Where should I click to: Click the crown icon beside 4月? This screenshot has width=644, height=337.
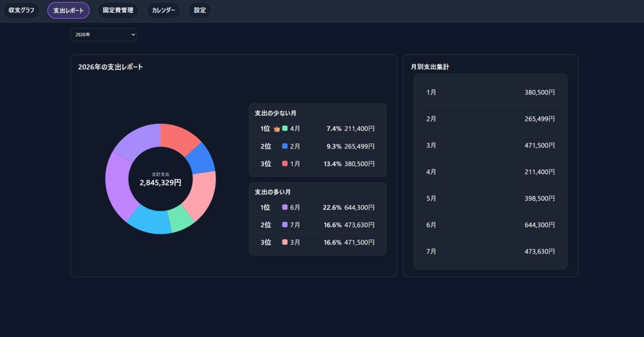coord(277,129)
